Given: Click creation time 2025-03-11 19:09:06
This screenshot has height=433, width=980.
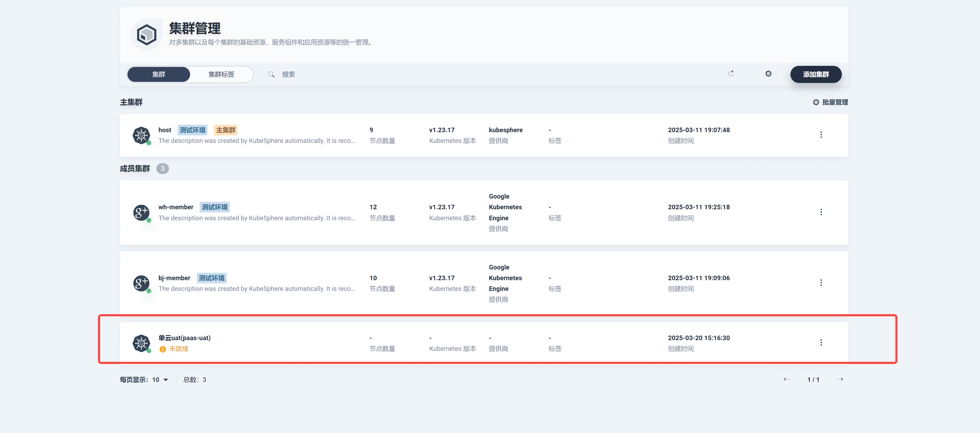Looking at the screenshot, I should click(699, 278).
